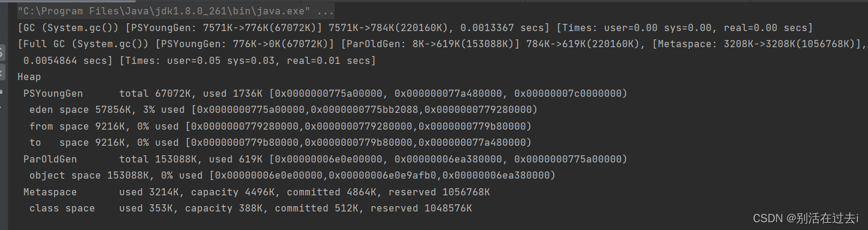Click the from space 9216K line
868x230 pixels.
point(280,127)
